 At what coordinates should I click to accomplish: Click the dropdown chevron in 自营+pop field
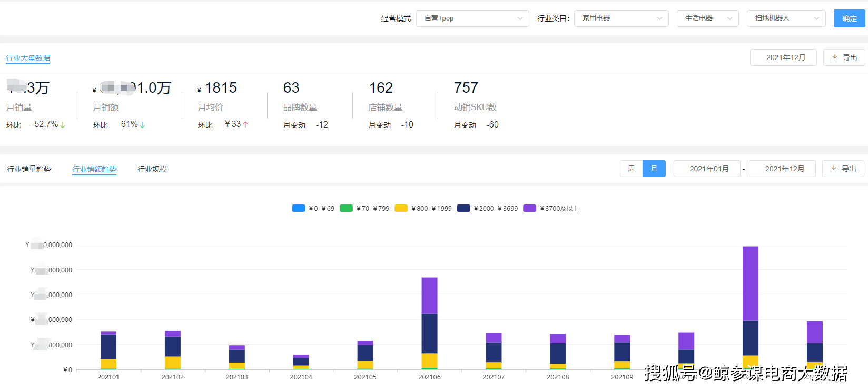point(520,18)
